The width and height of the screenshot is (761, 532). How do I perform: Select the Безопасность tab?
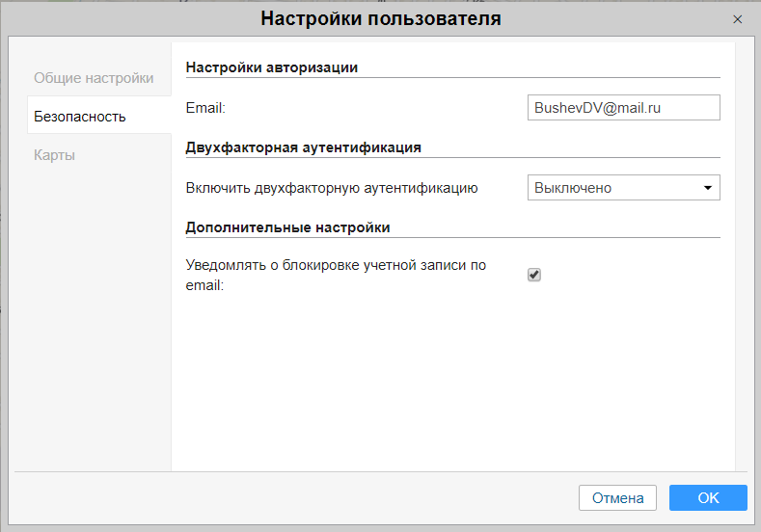[80, 117]
